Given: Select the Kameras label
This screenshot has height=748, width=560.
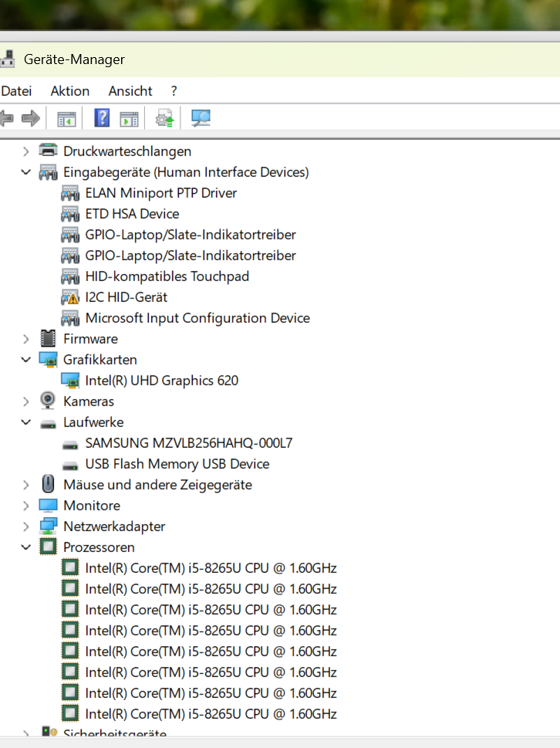Looking at the screenshot, I should (x=89, y=401).
